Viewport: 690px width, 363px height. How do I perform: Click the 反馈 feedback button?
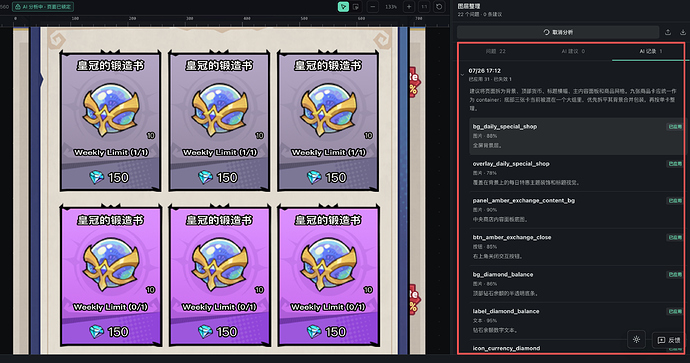(669, 340)
